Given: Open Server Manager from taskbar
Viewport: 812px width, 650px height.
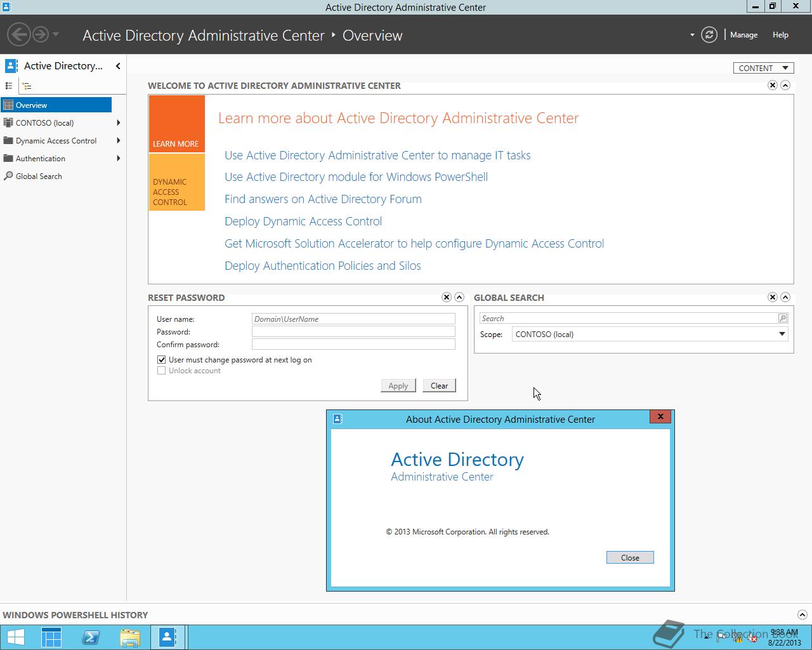Looking at the screenshot, I should click(x=51, y=637).
